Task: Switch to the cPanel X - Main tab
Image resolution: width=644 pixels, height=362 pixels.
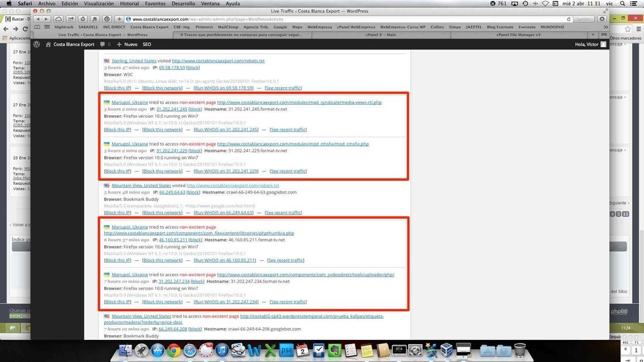Action: tap(381, 35)
